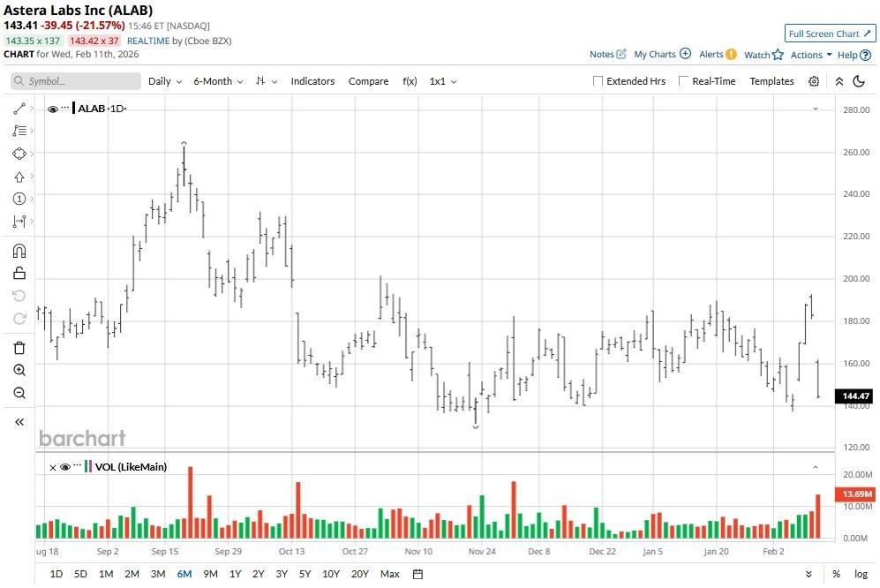
Task: Open the Alerts link
Action: [x=718, y=55]
